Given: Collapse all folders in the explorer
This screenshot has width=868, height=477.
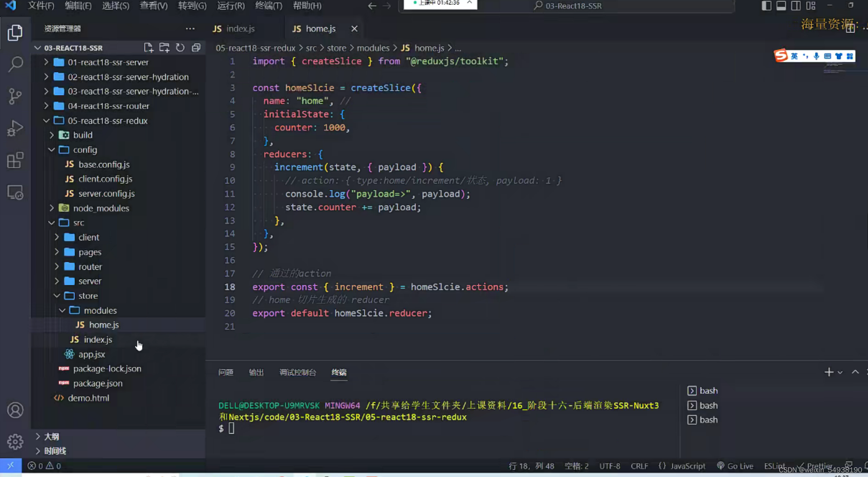Looking at the screenshot, I should click(196, 48).
